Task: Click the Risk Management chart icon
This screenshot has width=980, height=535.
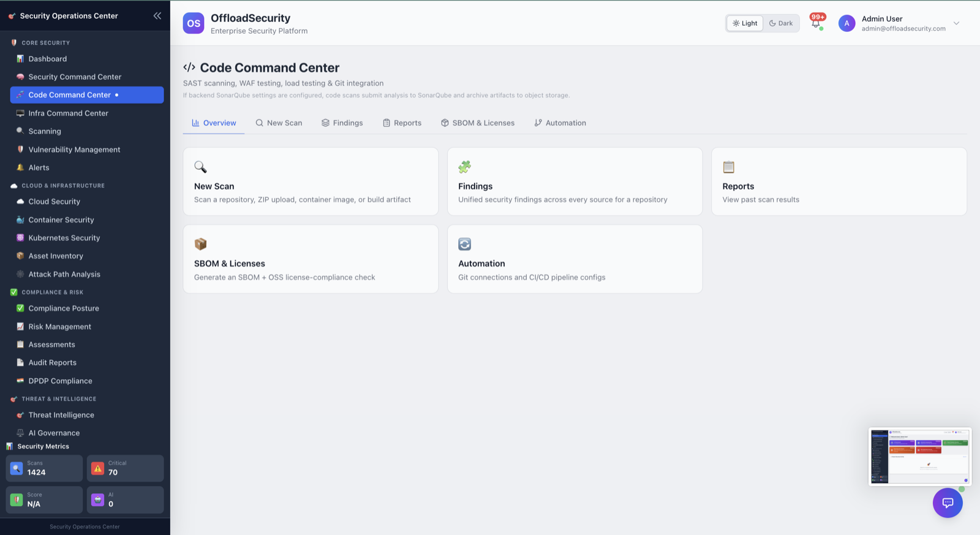Action: tap(20, 327)
